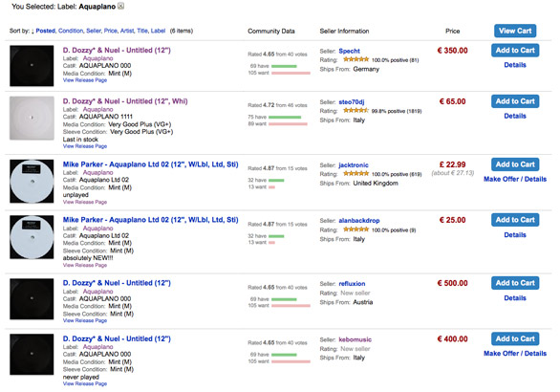Open the black AQUAPLANO 000 record thumbnail from Specht
Screen dimensions: 560x392
point(32,66)
